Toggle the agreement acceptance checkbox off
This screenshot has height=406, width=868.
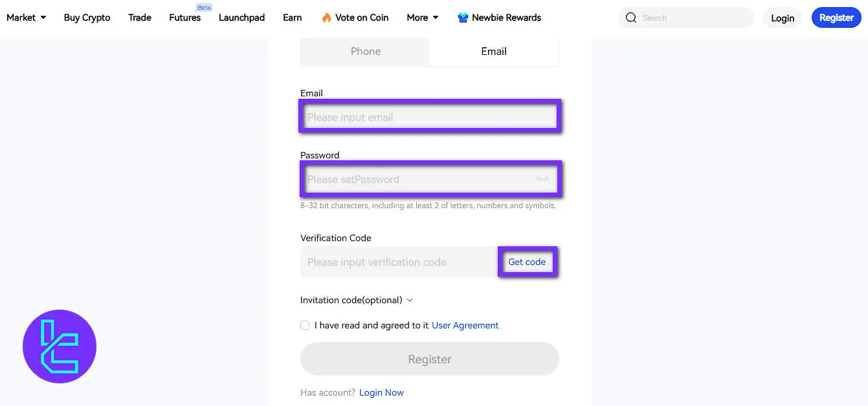point(304,325)
